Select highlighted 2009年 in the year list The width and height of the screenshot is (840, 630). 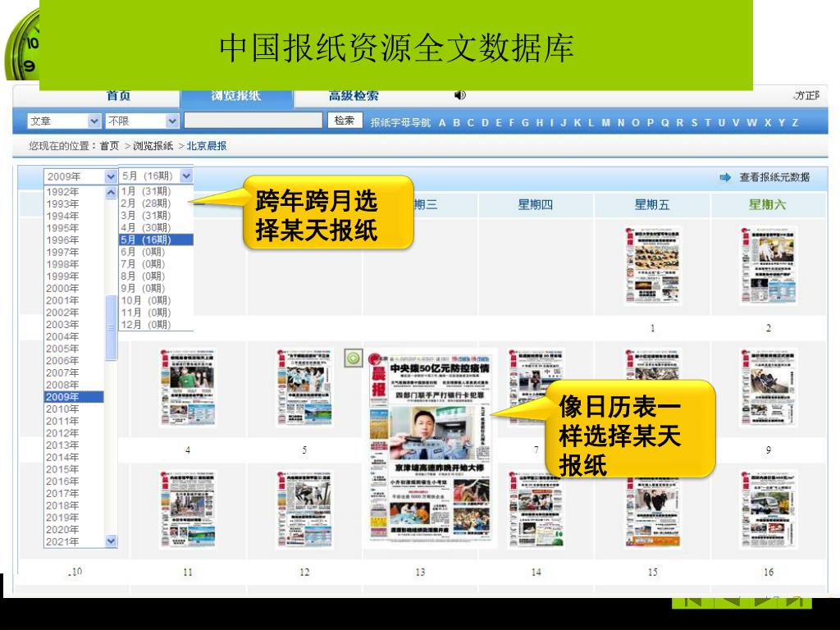tap(74, 397)
